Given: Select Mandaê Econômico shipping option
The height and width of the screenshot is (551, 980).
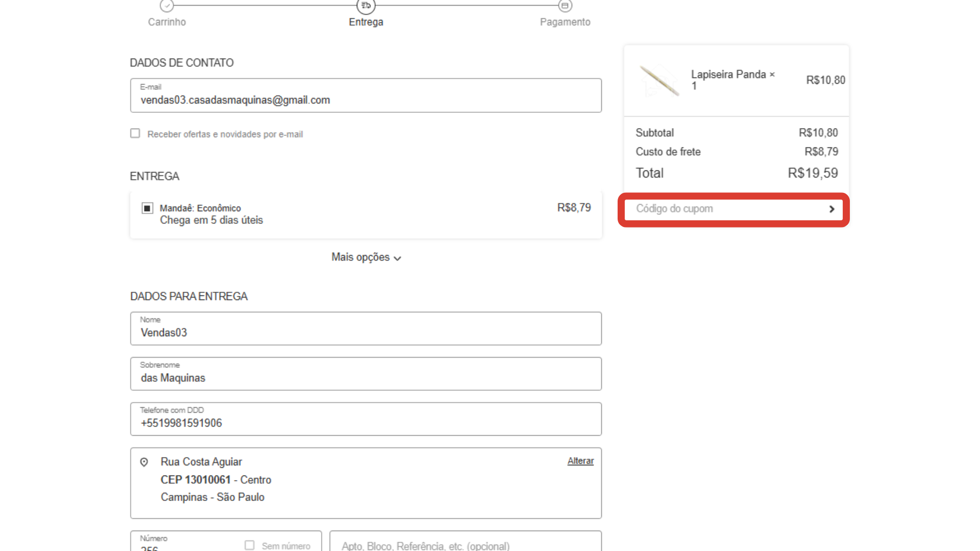Looking at the screenshot, I should [x=148, y=208].
